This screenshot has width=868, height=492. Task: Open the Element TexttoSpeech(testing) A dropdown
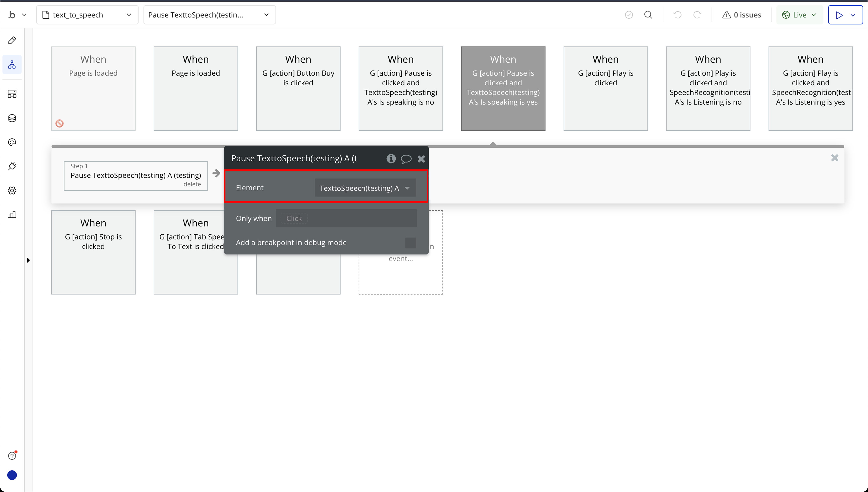365,188
